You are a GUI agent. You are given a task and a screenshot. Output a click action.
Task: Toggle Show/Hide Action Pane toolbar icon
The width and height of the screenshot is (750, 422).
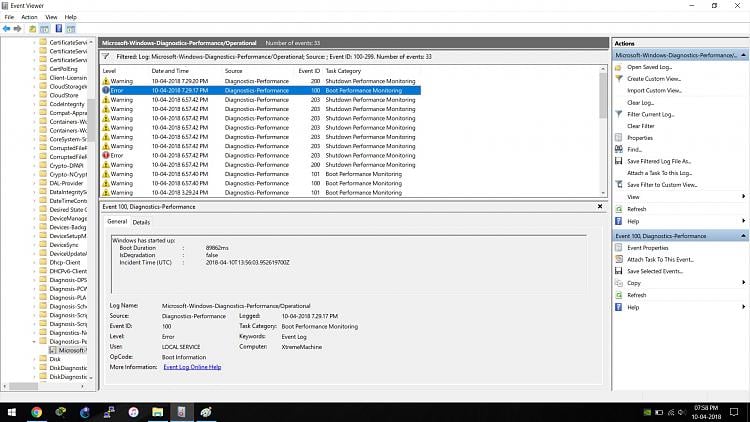pyautogui.click(x=71, y=29)
